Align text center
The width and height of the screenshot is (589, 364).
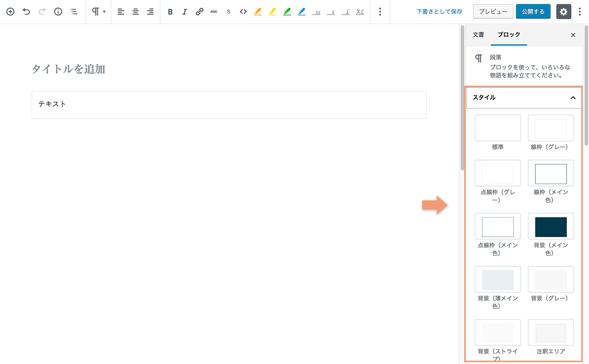[135, 12]
